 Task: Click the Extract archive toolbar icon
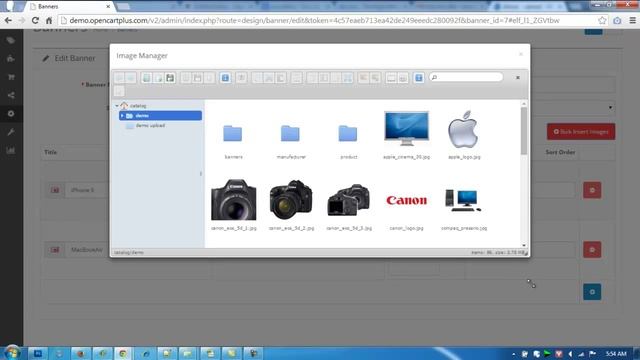[363, 78]
